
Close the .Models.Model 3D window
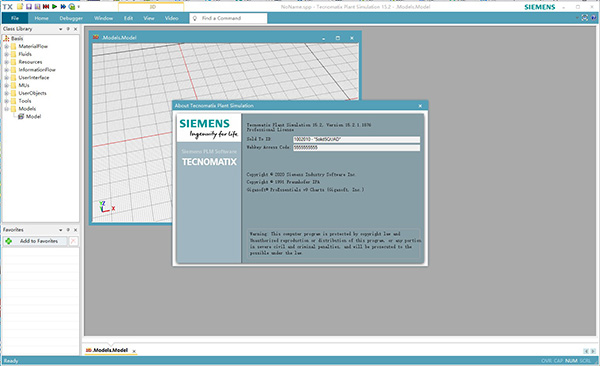click(352, 38)
